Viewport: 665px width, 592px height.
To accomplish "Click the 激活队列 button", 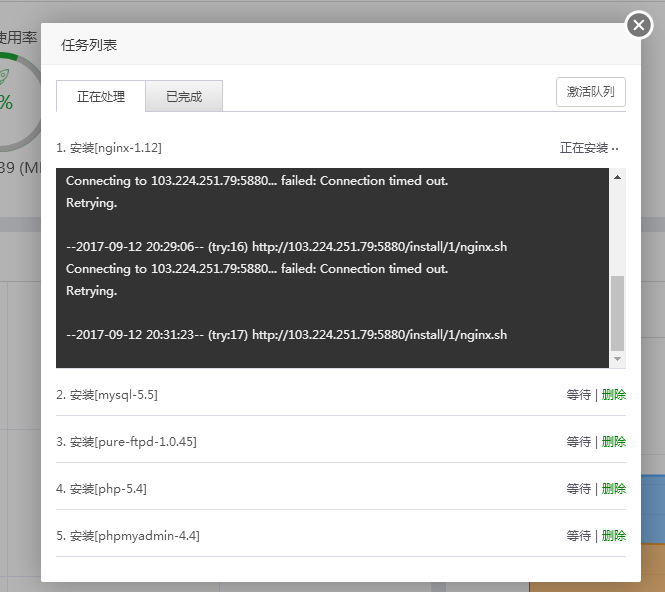I will 590,92.
